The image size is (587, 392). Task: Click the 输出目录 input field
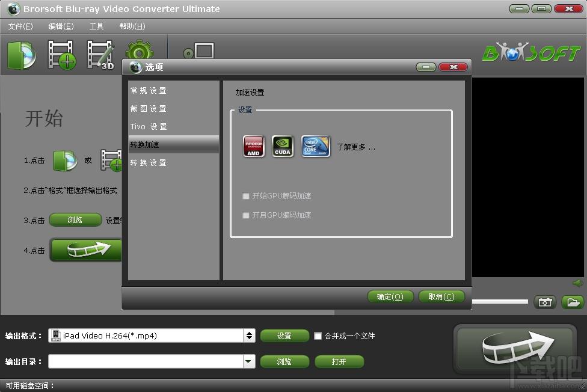click(146, 361)
